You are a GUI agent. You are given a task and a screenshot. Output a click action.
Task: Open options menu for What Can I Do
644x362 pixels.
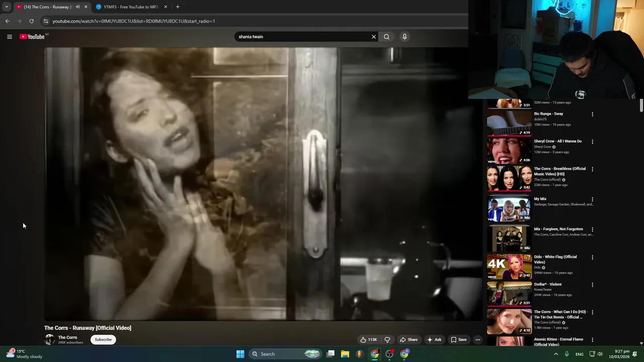592,313
